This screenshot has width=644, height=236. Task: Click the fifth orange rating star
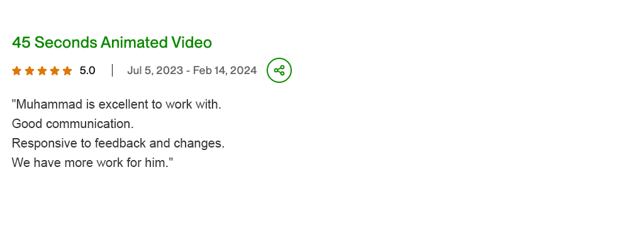coord(67,71)
